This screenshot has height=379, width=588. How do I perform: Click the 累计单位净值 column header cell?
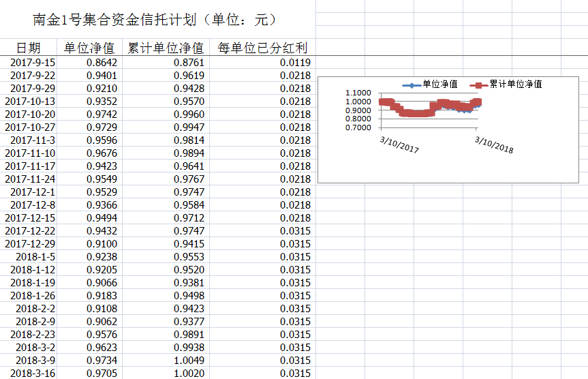click(x=165, y=48)
